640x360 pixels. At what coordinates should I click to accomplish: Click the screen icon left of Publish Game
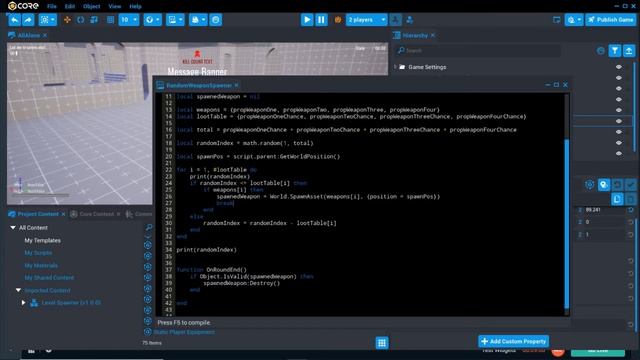[x=556, y=20]
